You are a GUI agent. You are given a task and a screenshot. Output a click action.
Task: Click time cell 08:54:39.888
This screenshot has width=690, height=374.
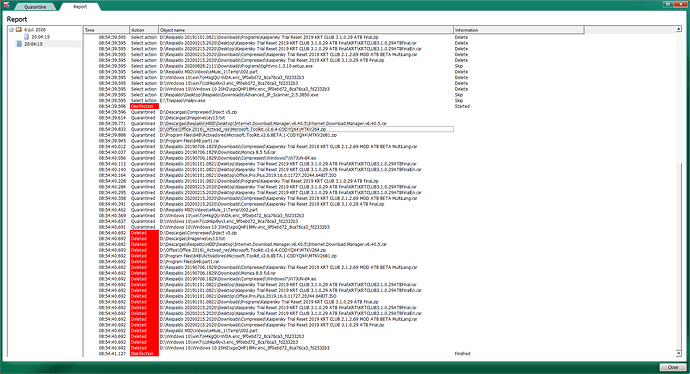(x=112, y=135)
